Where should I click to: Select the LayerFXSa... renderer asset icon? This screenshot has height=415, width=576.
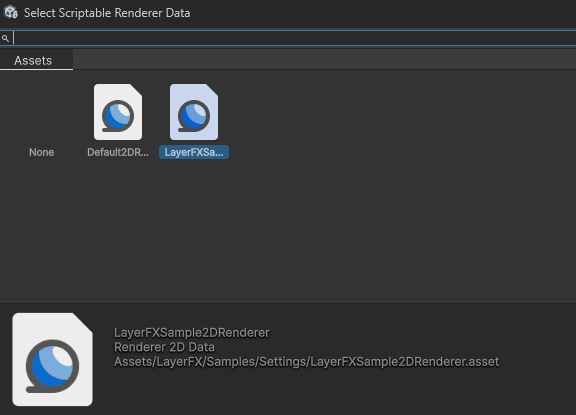tap(194, 112)
